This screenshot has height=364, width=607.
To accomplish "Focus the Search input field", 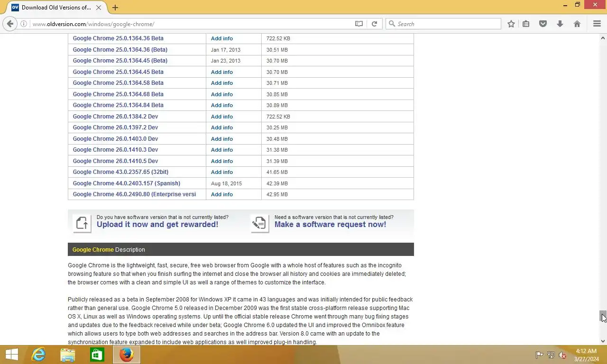I will (443, 24).
